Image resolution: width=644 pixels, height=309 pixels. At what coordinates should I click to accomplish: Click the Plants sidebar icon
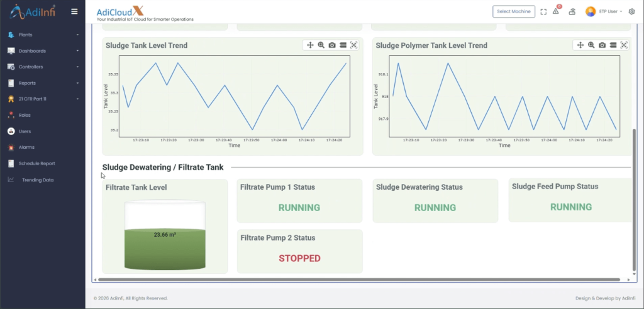(11, 35)
